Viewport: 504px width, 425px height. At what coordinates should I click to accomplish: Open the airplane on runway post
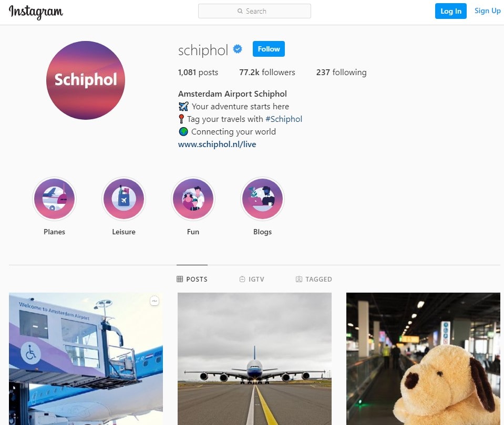254,359
